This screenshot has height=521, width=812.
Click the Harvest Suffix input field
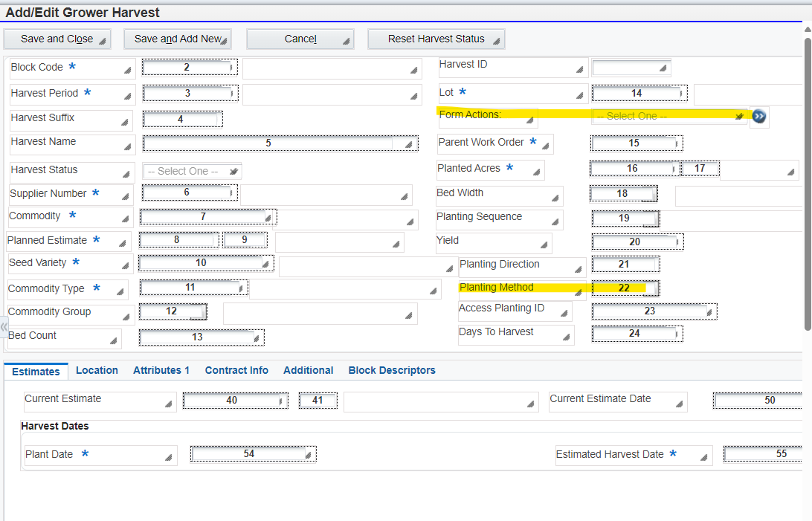click(x=183, y=119)
